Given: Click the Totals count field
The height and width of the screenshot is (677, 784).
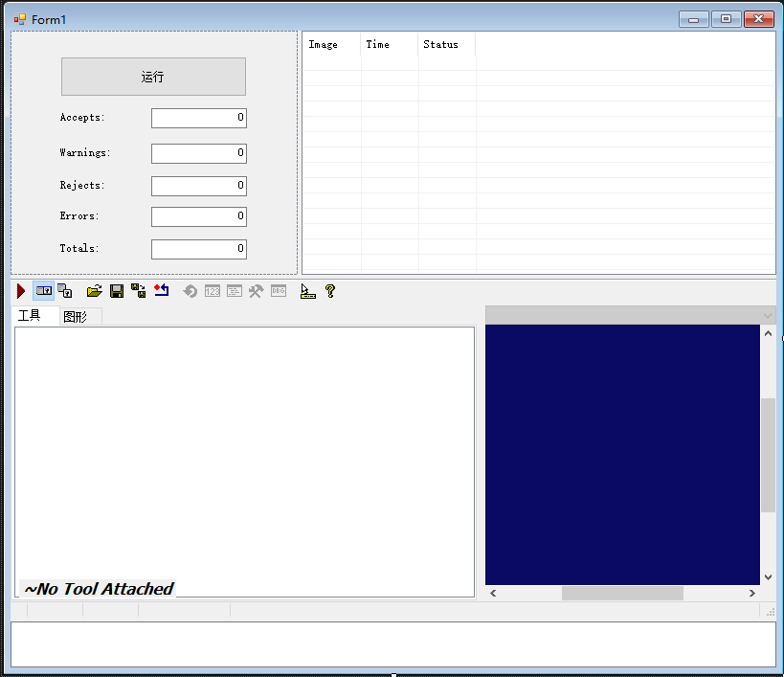Looking at the screenshot, I should [199, 249].
